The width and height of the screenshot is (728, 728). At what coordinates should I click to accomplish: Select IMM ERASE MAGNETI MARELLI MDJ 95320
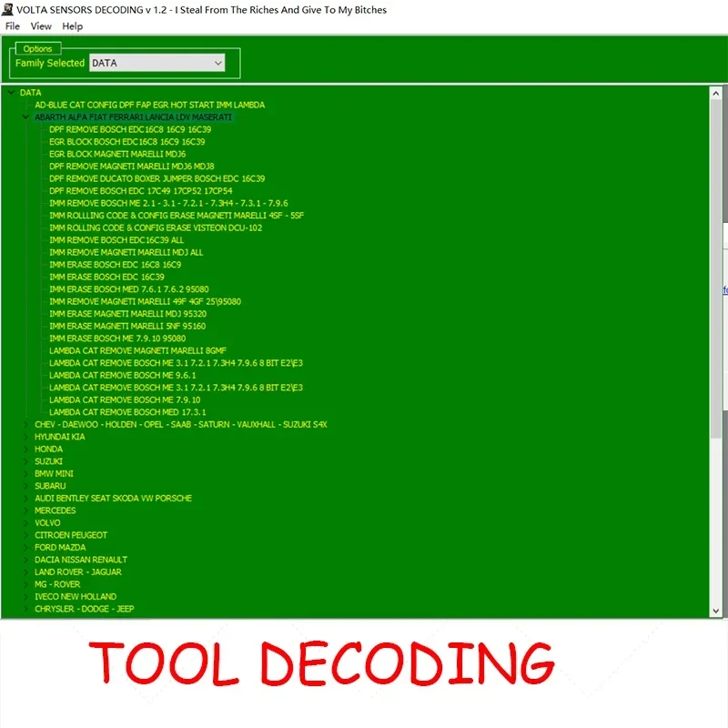pos(128,314)
